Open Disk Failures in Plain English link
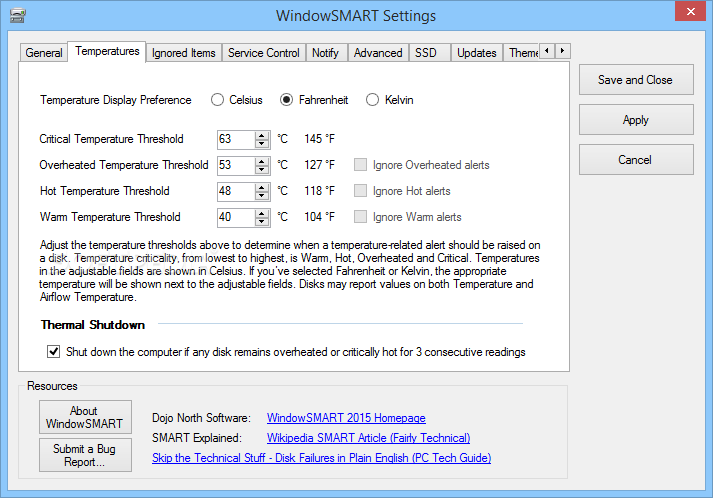 321,458
